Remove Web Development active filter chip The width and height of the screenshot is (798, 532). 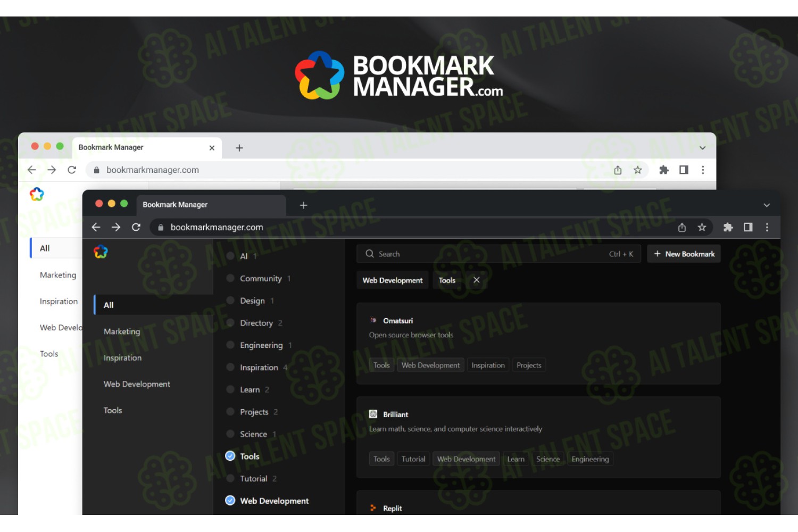click(x=393, y=280)
